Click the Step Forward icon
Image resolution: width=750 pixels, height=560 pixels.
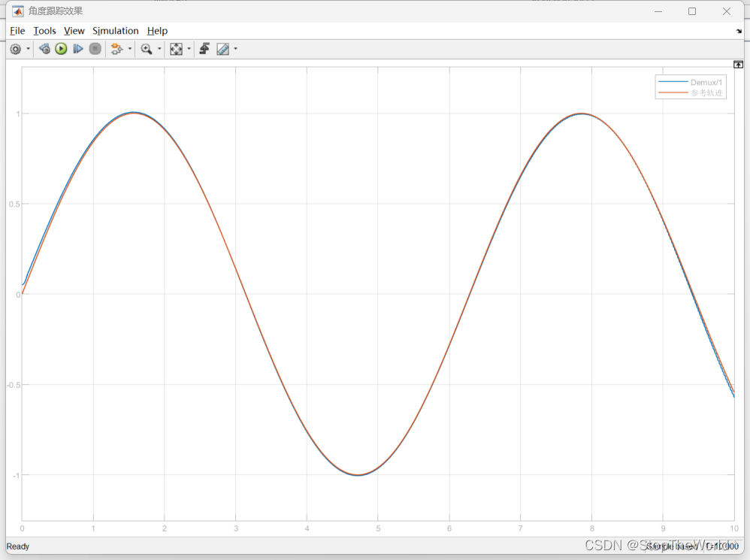78,49
